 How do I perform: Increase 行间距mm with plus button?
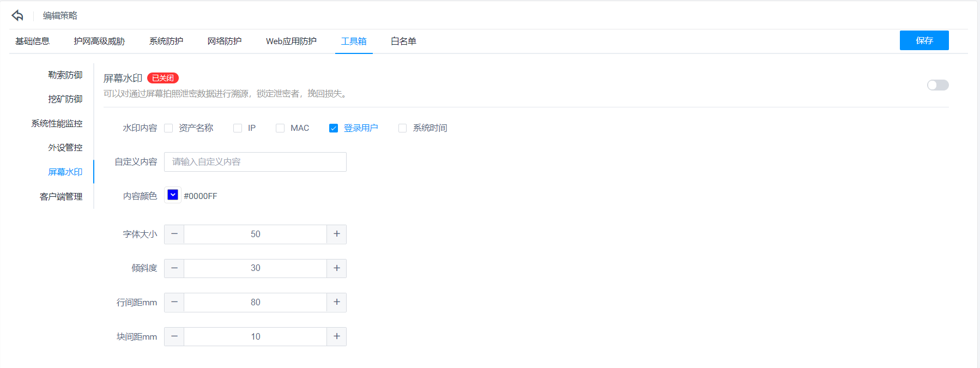click(337, 303)
